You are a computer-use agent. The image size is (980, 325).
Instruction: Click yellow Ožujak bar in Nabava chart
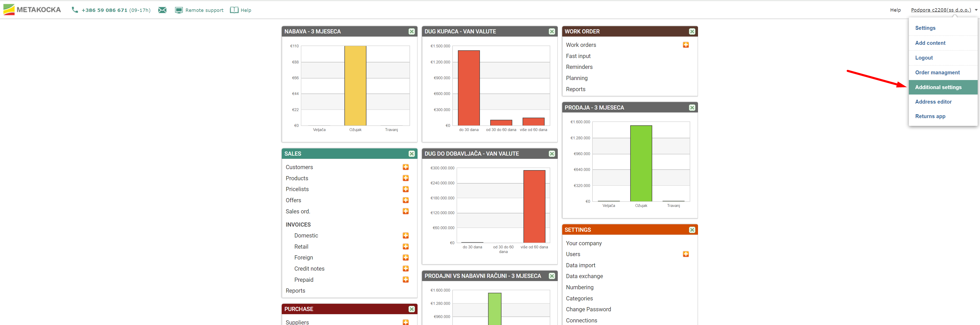click(x=355, y=86)
